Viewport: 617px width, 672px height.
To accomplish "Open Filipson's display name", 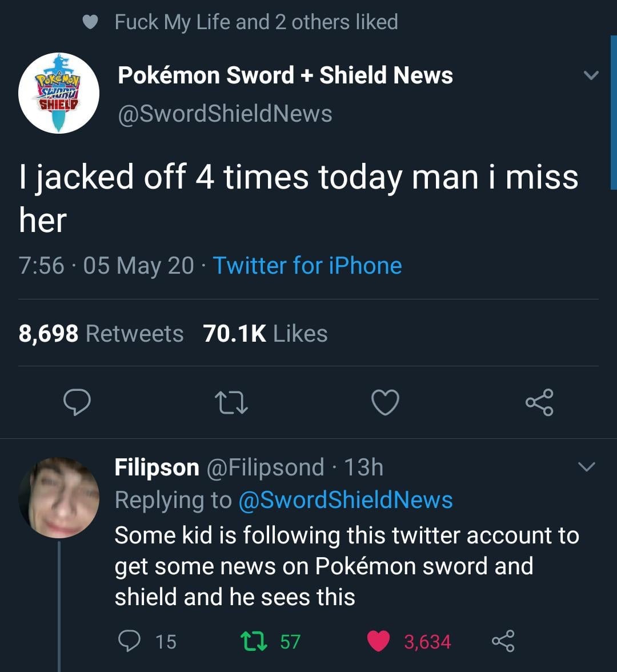I will (157, 467).
